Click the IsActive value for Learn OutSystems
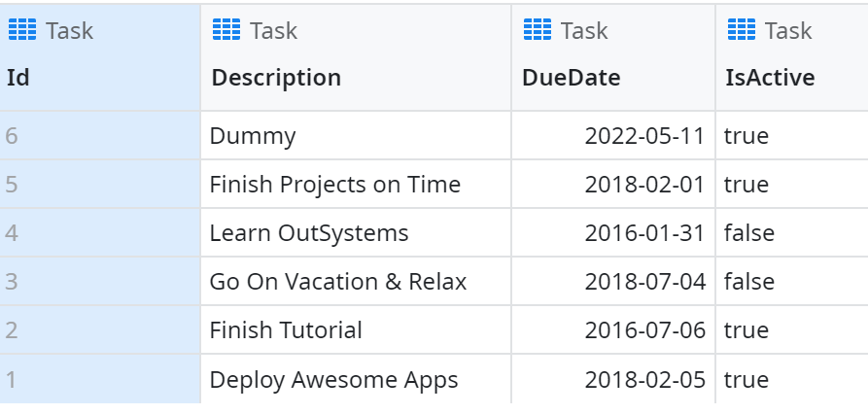 (x=749, y=233)
